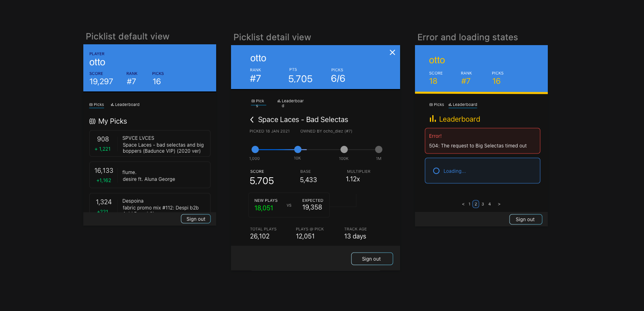Viewport: 644px width, 311px height.
Task: Click the 504 error message box
Action: pyautogui.click(x=482, y=141)
